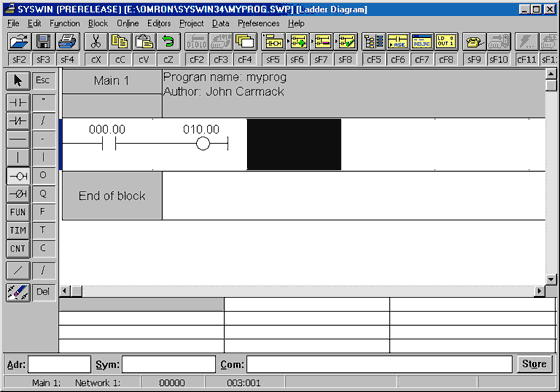Image resolution: width=560 pixels, height=392 pixels.
Task: Open the Help menu
Action: pyautogui.click(x=296, y=24)
